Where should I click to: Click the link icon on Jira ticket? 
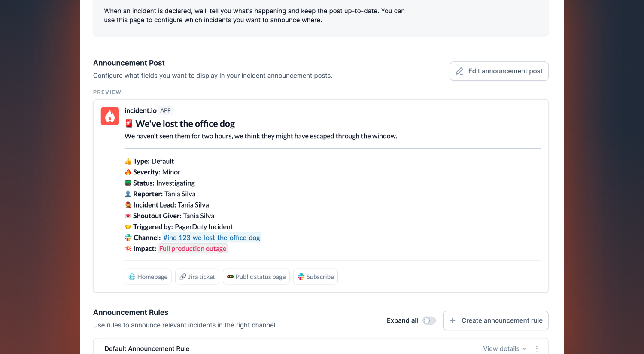pyautogui.click(x=183, y=277)
